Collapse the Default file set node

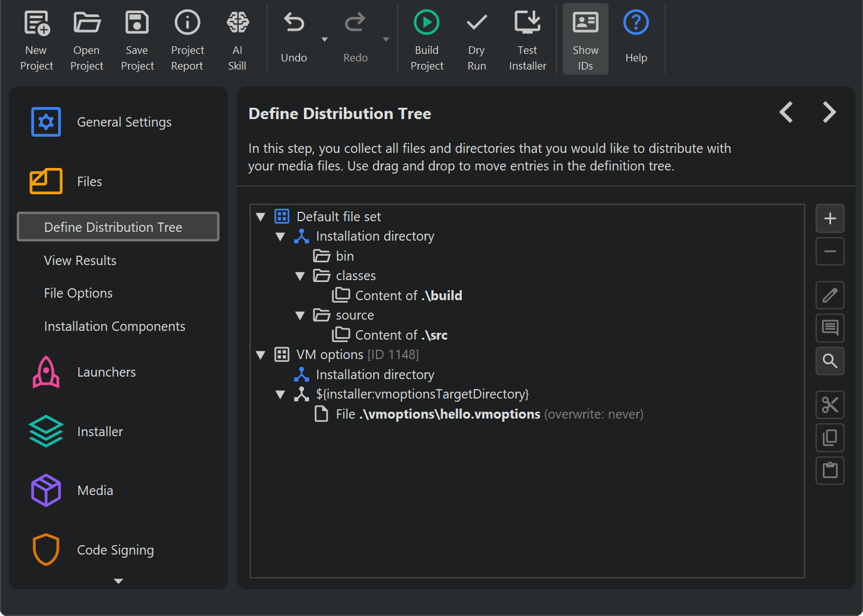click(x=261, y=217)
